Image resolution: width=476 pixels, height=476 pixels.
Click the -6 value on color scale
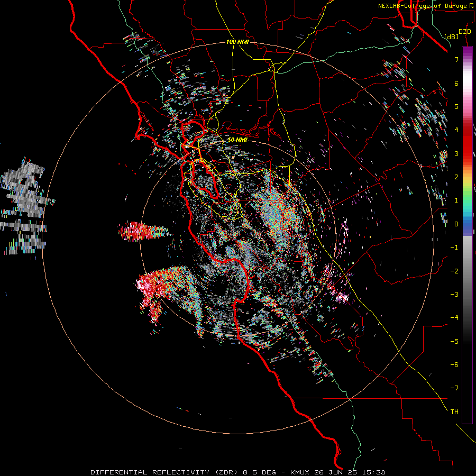454,365
